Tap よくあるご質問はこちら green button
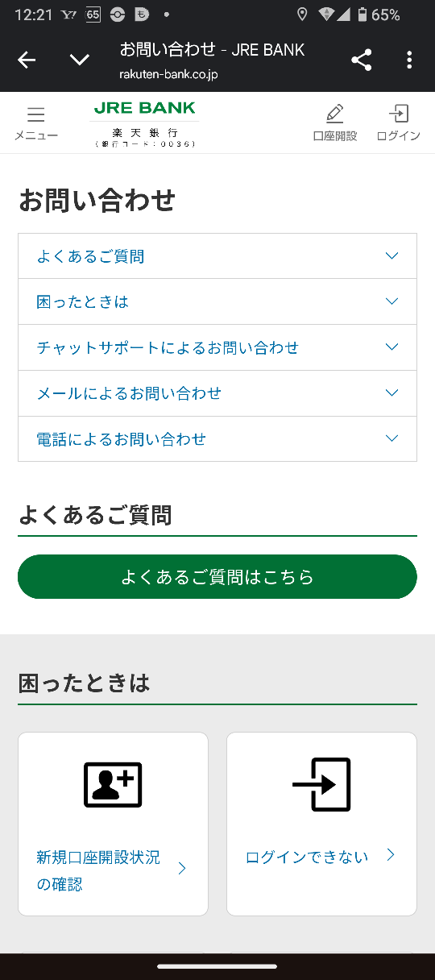Image resolution: width=435 pixels, height=980 pixels. (x=217, y=577)
